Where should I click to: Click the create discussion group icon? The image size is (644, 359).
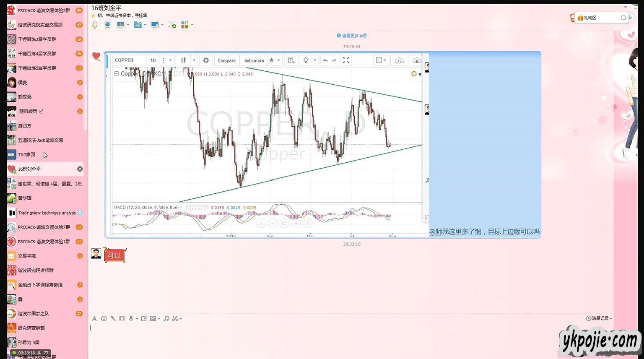172,25
